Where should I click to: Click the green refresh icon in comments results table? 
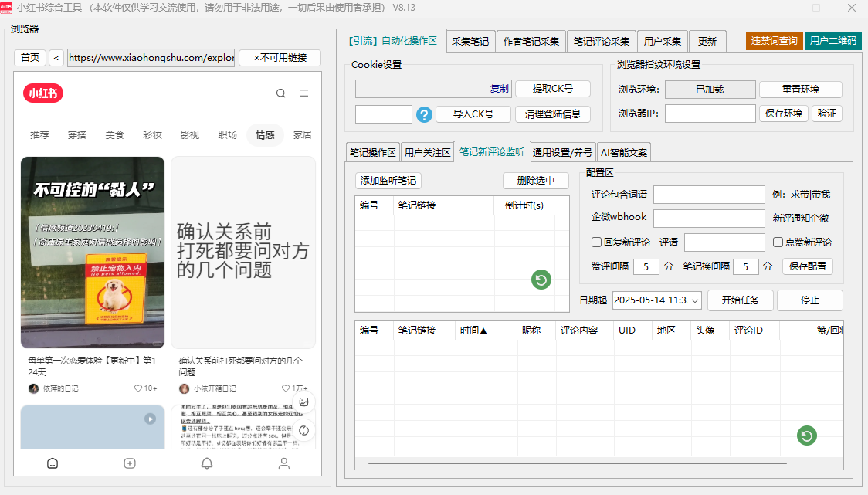[x=806, y=436]
